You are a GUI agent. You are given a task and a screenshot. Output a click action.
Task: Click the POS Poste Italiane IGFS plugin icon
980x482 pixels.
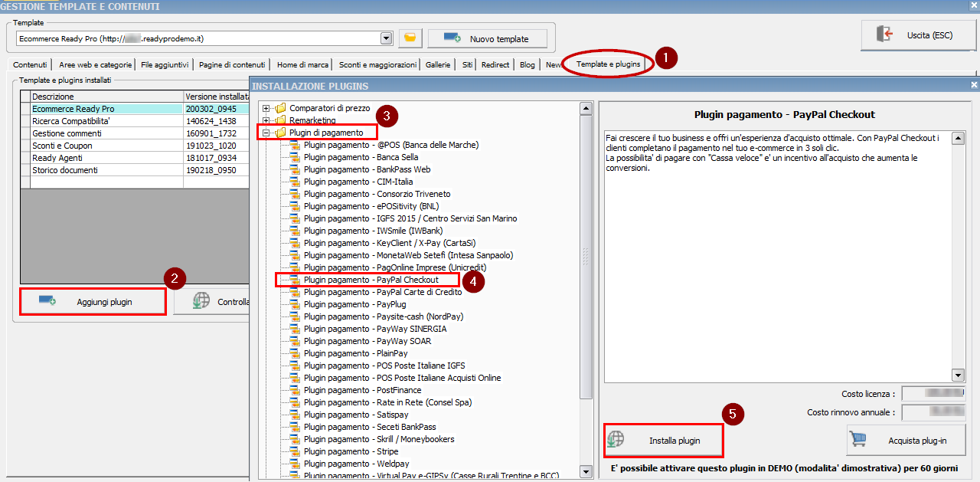pos(295,366)
